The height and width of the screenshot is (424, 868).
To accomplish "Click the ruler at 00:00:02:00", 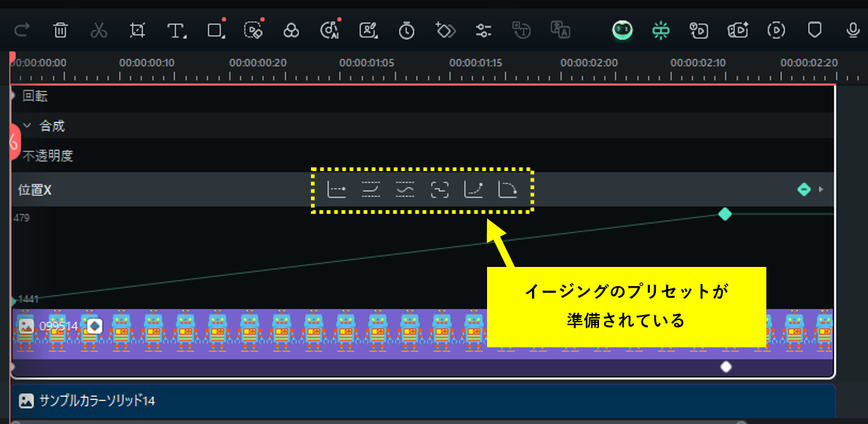I will 589,62.
